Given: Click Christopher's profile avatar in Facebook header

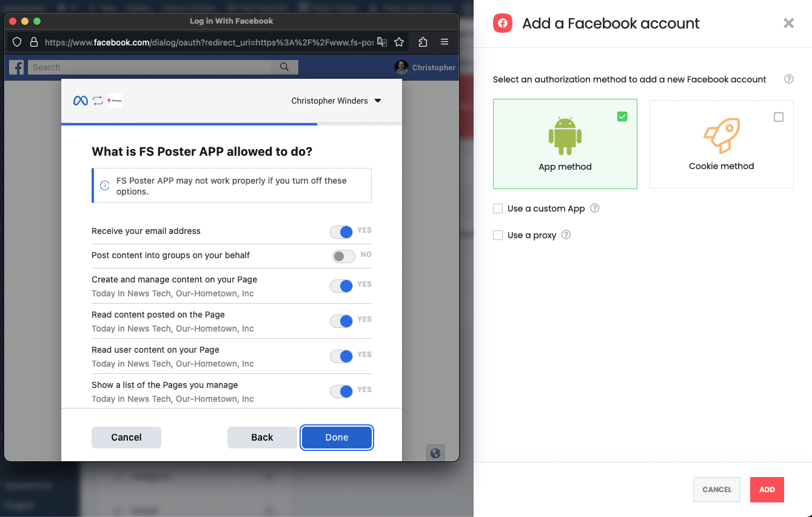Looking at the screenshot, I should tap(401, 67).
